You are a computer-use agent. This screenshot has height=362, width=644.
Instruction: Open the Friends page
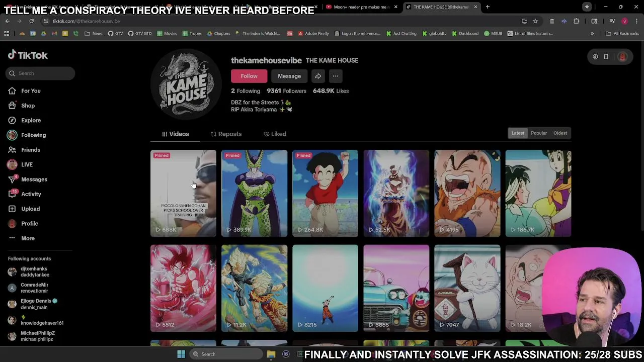[x=31, y=150]
